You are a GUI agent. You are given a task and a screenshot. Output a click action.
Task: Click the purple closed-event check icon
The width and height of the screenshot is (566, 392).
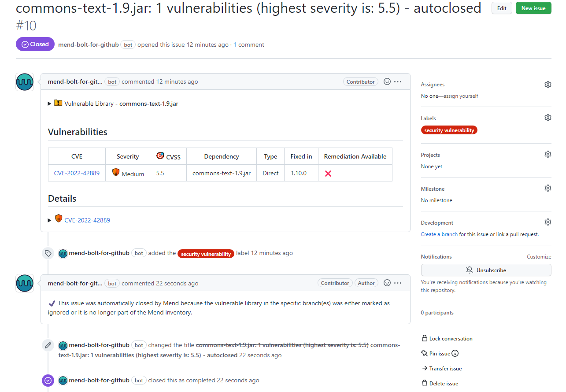48,381
